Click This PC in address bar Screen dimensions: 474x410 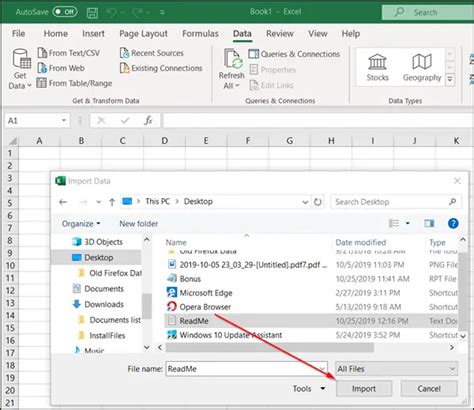pos(157,201)
